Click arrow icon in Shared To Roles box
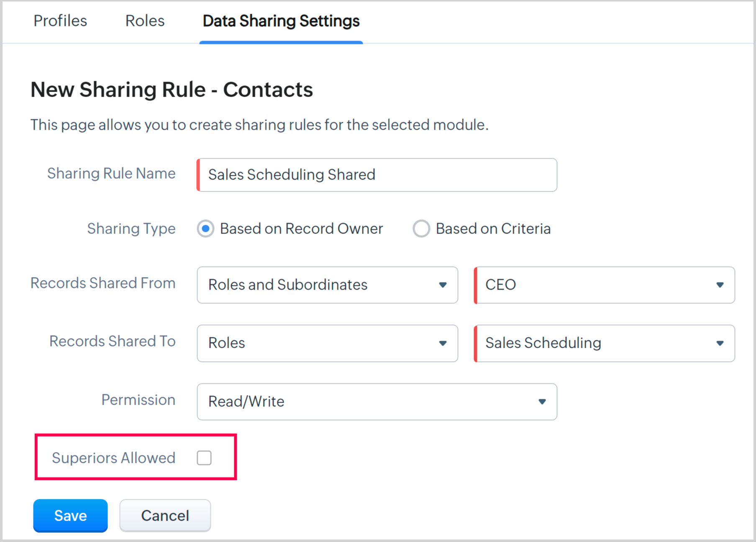This screenshot has height=542, width=756. (443, 343)
